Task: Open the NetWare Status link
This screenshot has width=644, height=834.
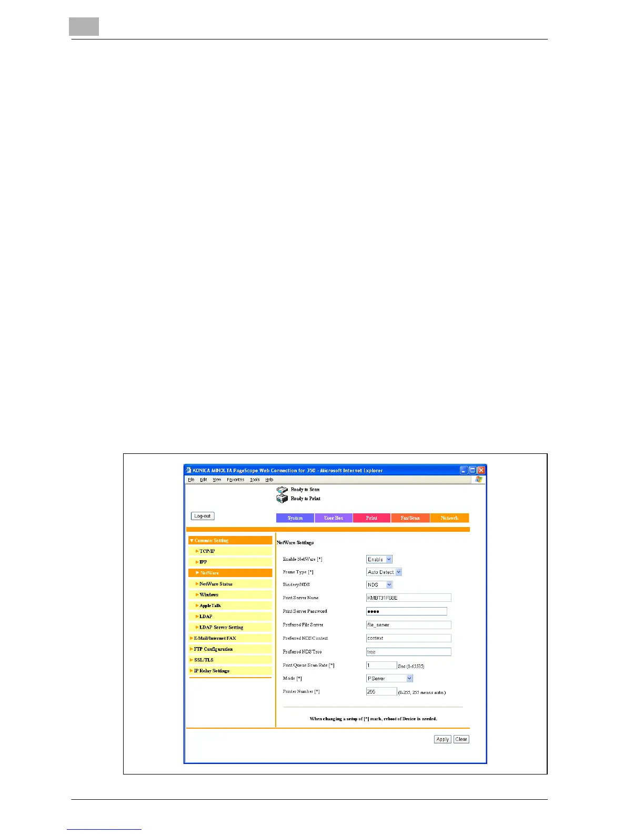Action: 230,584
